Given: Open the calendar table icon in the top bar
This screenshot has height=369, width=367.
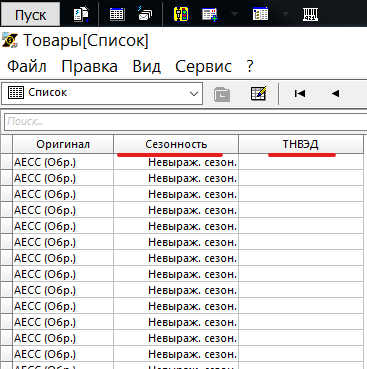Looking at the screenshot, I should tap(117, 14).
